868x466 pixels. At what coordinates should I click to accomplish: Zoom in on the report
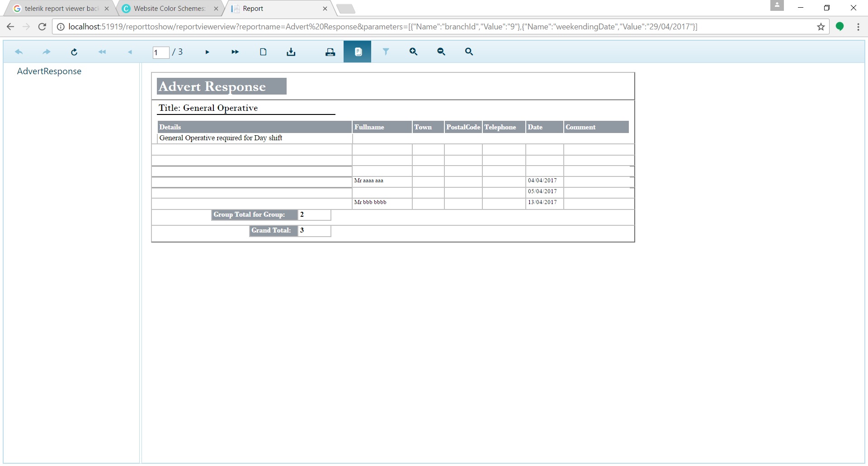point(414,52)
